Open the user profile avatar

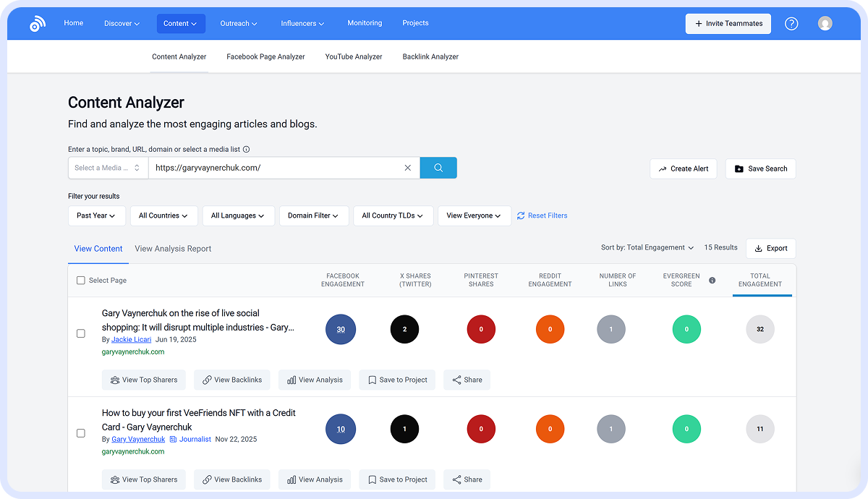825,24
